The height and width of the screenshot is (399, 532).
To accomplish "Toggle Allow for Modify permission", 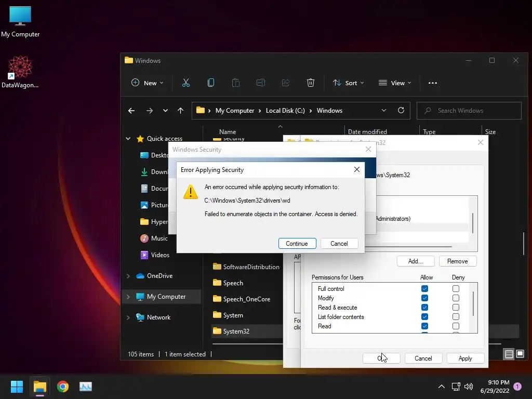I will click(424, 298).
